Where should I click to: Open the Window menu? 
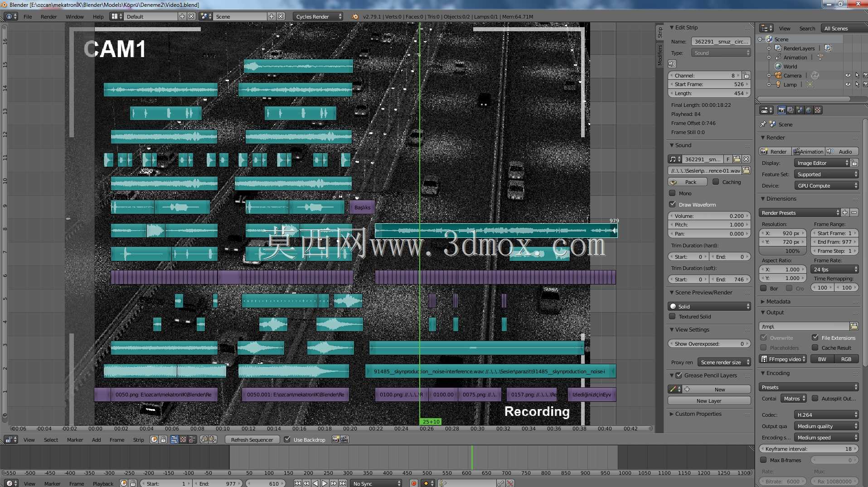tap(75, 16)
